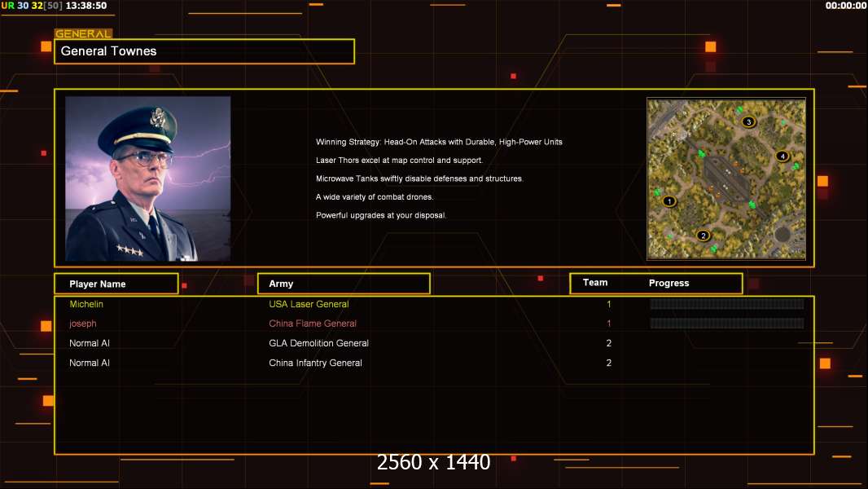Click the Army column header
This screenshot has width=868, height=489.
344,284
